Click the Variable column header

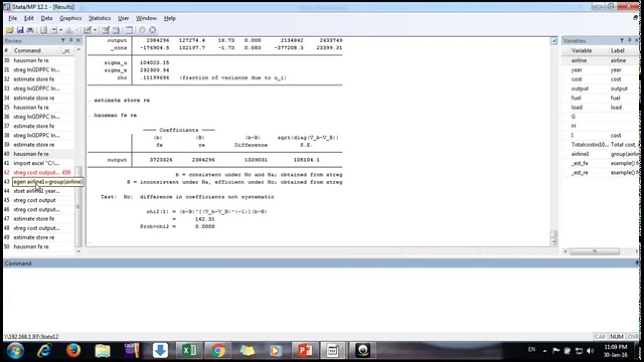pyautogui.click(x=582, y=51)
